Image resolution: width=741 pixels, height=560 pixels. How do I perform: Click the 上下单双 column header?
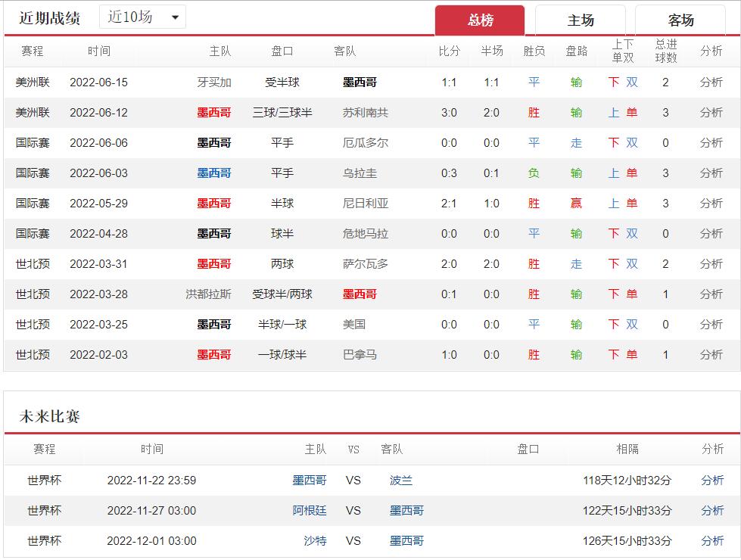(623, 51)
